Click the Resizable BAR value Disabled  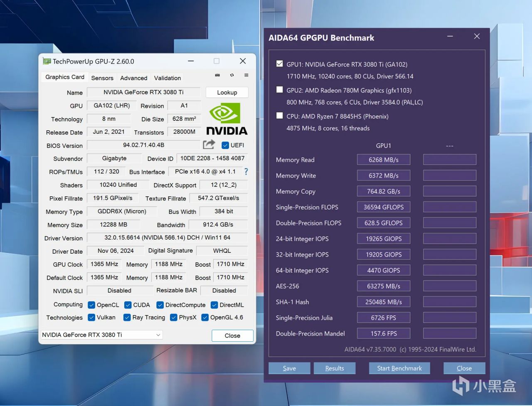224,291
